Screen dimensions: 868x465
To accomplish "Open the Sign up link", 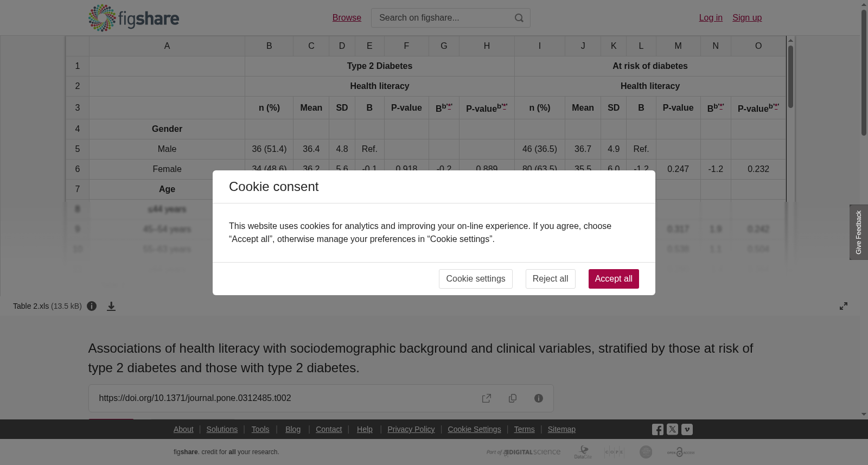I will (747, 18).
